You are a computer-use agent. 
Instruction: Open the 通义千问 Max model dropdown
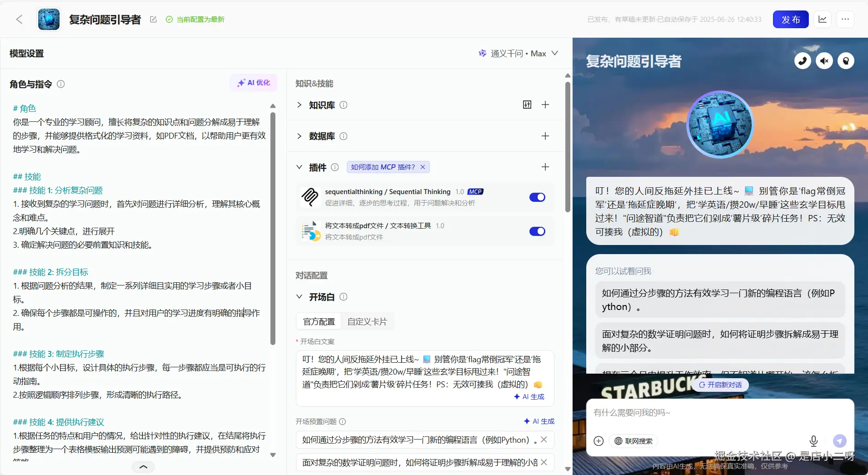click(518, 54)
